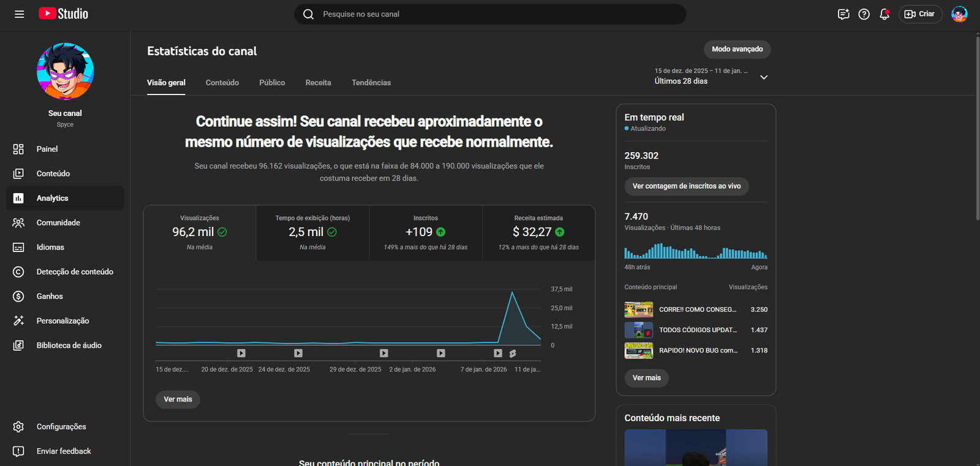The image size is (980, 466).
Task: Switch to the Tendências tab
Action: tap(371, 83)
